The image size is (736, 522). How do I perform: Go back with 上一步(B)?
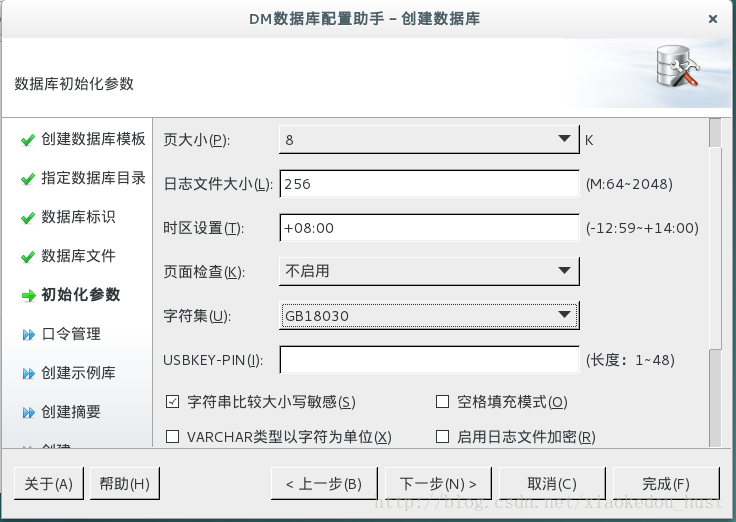pyautogui.click(x=324, y=484)
